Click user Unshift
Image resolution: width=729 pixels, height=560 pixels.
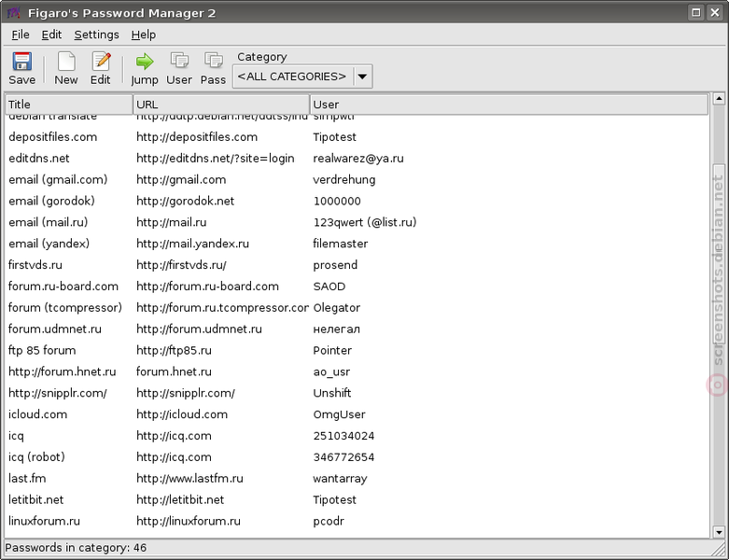[332, 393]
